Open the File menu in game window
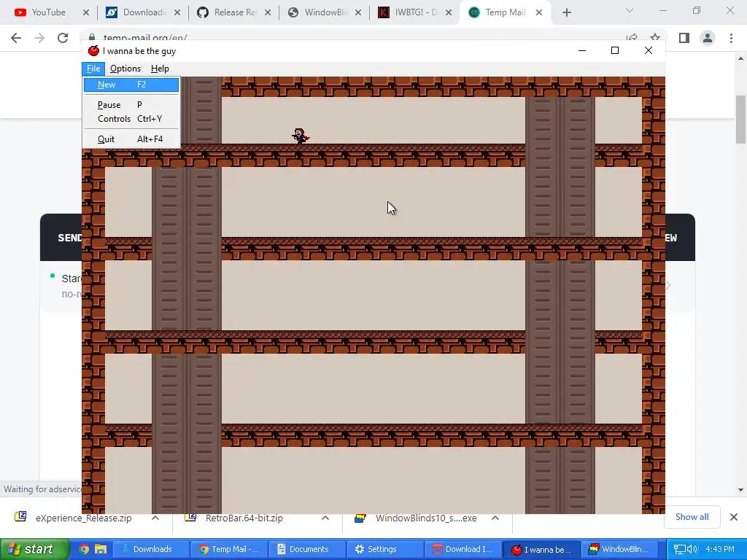Viewport: 747px width, 560px height. (93, 69)
